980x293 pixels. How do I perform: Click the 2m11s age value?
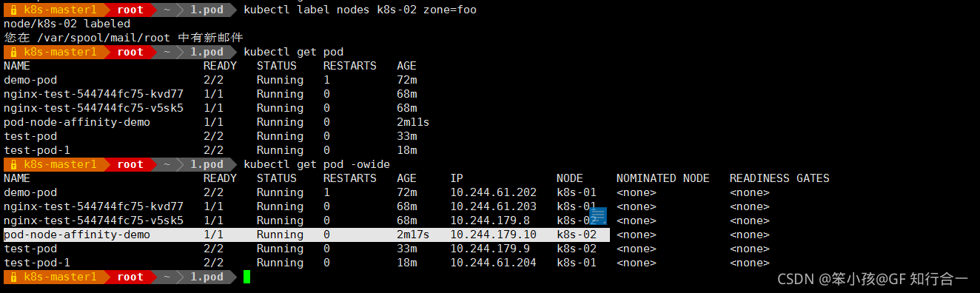click(413, 122)
